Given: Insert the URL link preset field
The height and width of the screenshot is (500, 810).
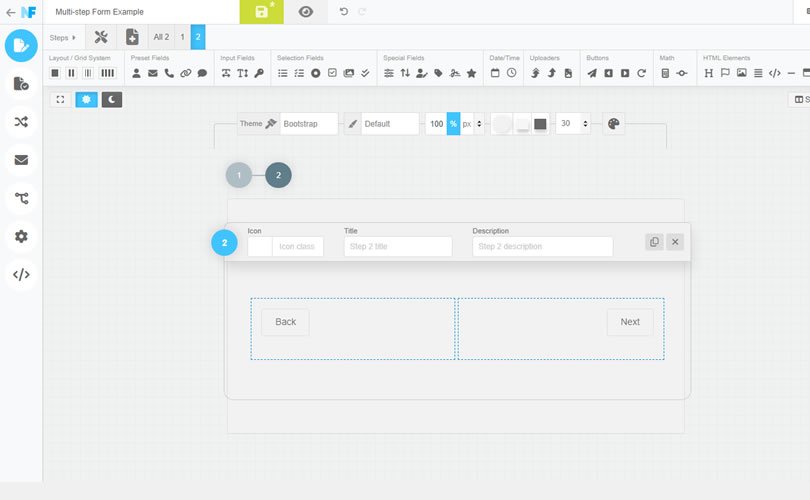Looking at the screenshot, I should pyautogui.click(x=186, y=73).
